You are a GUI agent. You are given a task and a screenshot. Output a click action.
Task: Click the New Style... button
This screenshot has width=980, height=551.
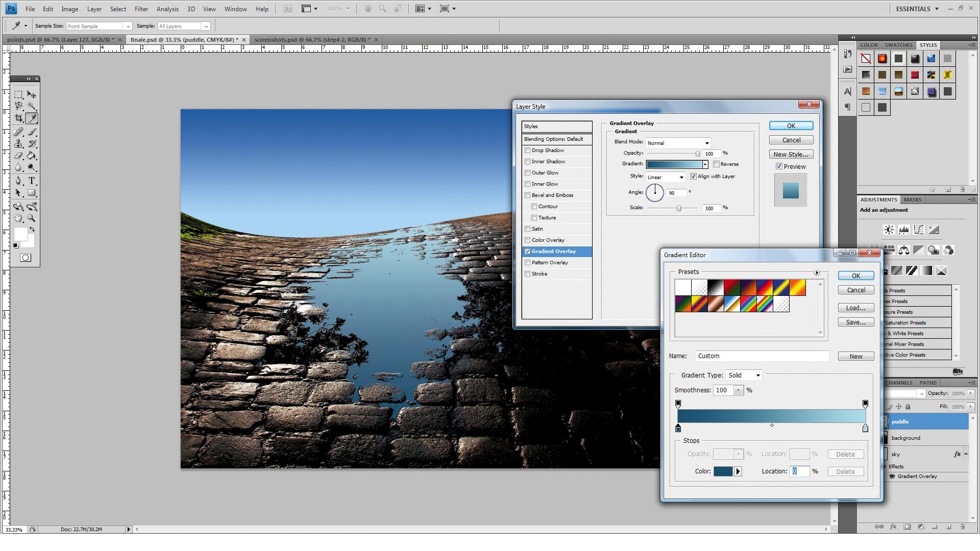pos(791,155)
